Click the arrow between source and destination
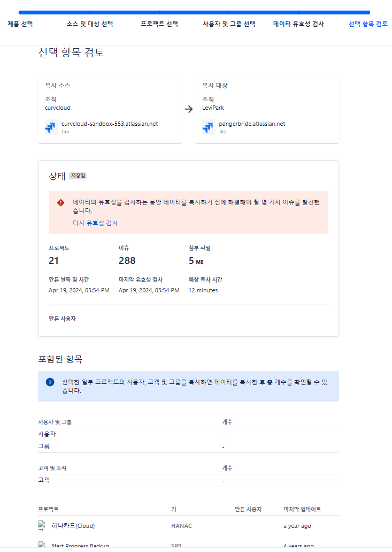This screenshot has width=392, height=552. 189,109
